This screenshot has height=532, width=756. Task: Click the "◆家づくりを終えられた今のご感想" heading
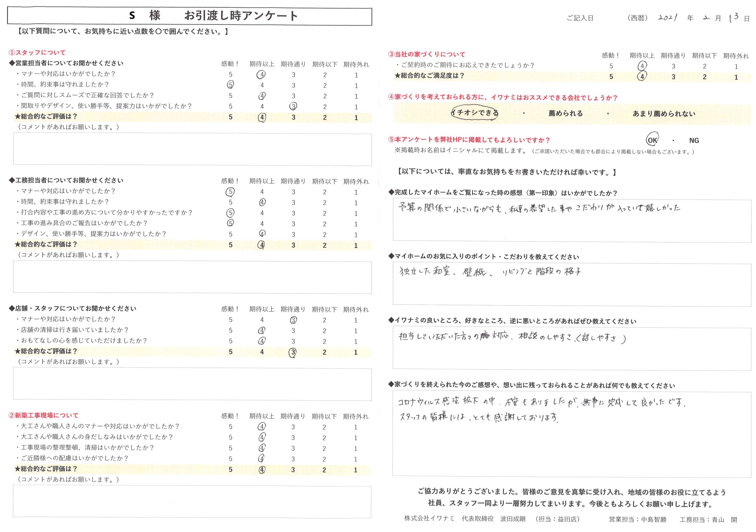pyautogui.click(x=532, y=385)
